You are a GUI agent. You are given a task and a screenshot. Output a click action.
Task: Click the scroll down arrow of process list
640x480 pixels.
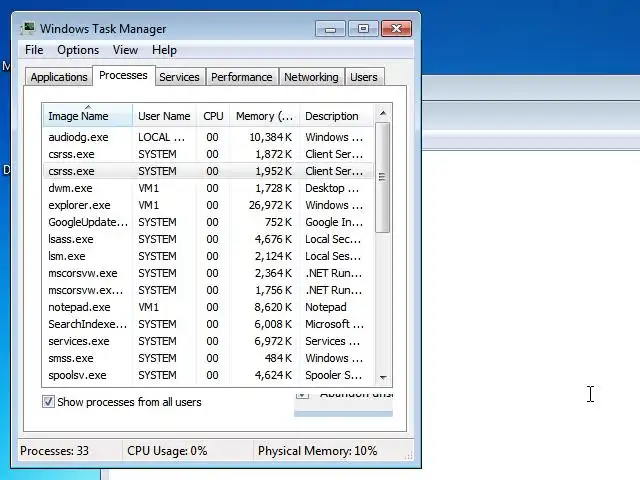383,378
